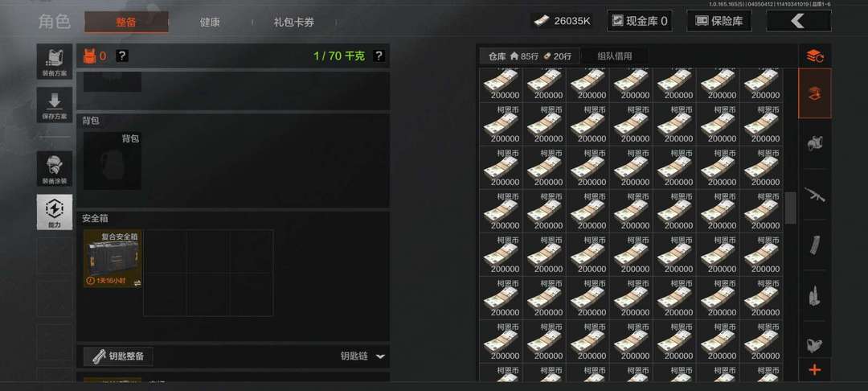This screenshot has width=868, height=391.
Task: Click the help question mark beside weight
Action: click(379, 56)
